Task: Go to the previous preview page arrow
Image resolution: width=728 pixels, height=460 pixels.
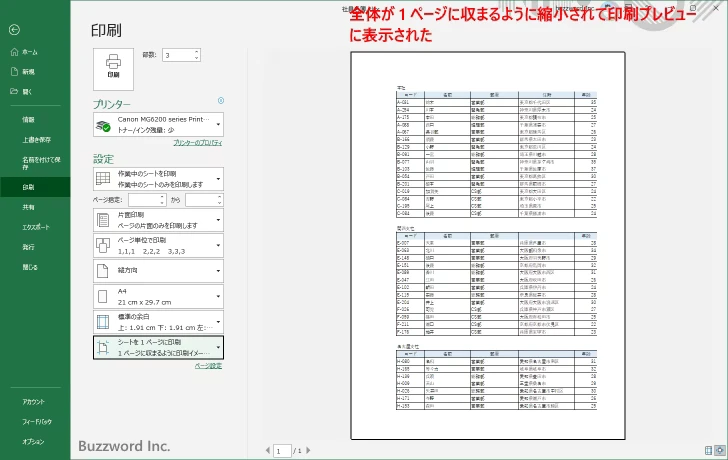Action: [x=267, y=450]
